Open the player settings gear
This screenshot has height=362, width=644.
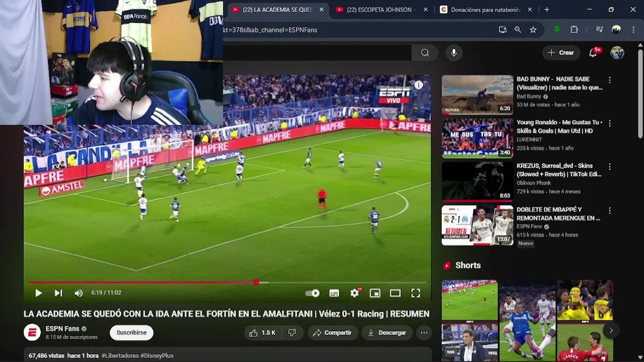[x=355, y=293]
